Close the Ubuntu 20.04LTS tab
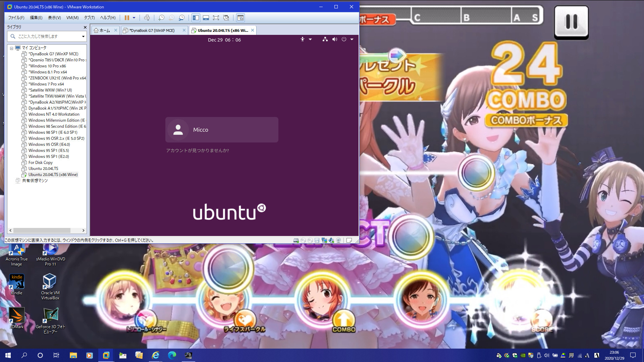This screenshot has height=362, width=644. pos(253,30)
